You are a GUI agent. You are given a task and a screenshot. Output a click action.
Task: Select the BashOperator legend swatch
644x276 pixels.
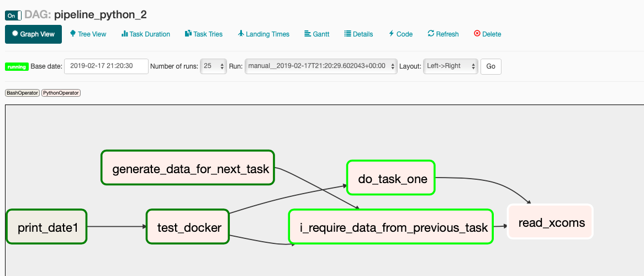22,93
